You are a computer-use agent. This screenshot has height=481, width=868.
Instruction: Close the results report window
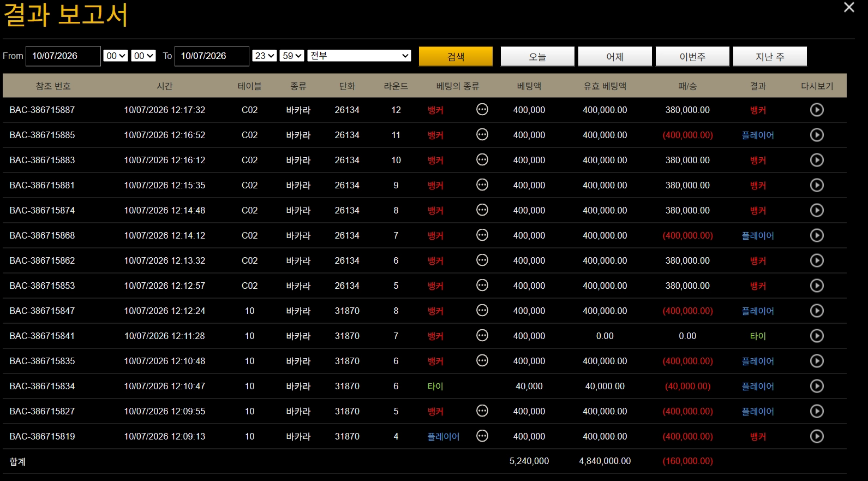(849, 7)
